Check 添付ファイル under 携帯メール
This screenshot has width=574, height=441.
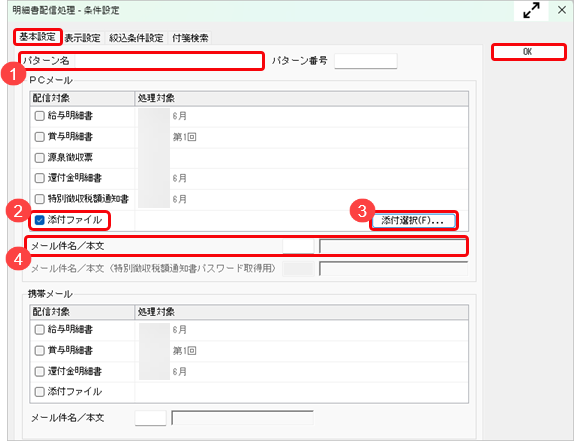tap(39, 392)
